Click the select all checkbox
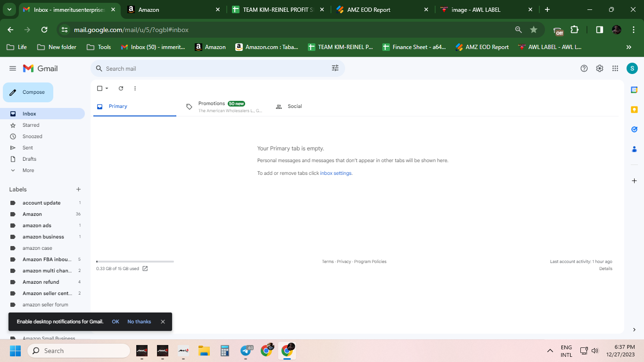The width and height of the screenshot is (644, 362). 99,88
